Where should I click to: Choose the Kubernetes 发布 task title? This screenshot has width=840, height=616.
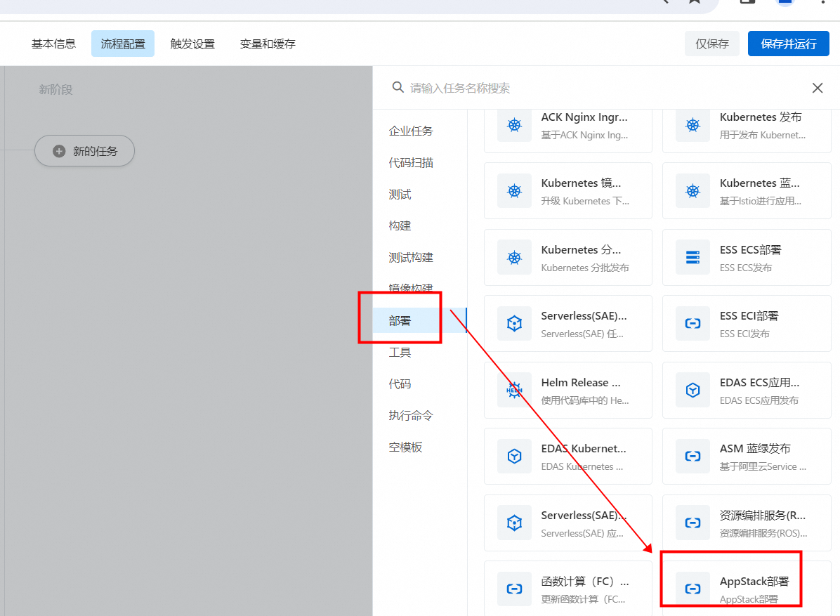(x=761, y=117)
